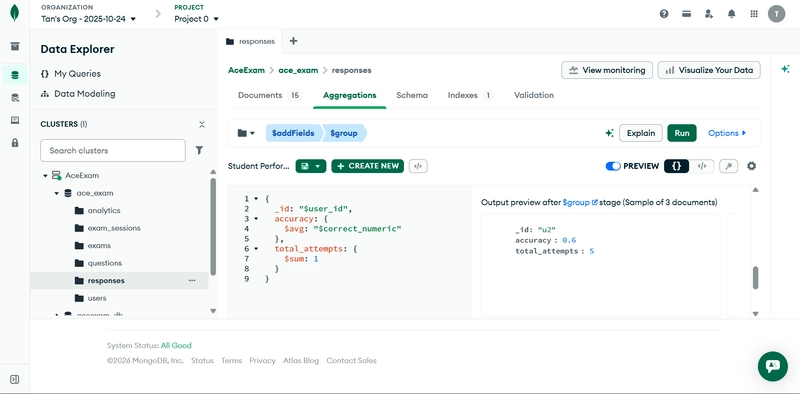Open pipeline settings gear icon

pos(752,166)
